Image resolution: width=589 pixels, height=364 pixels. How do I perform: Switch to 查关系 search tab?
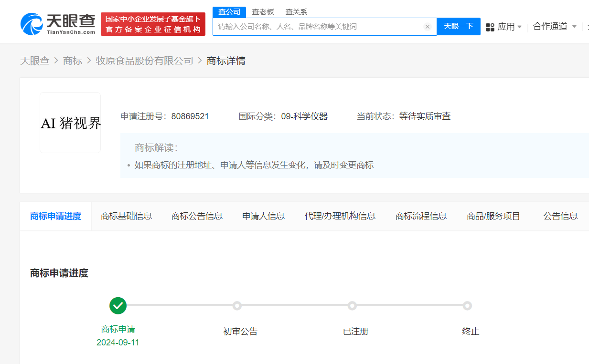pos(296,12)
